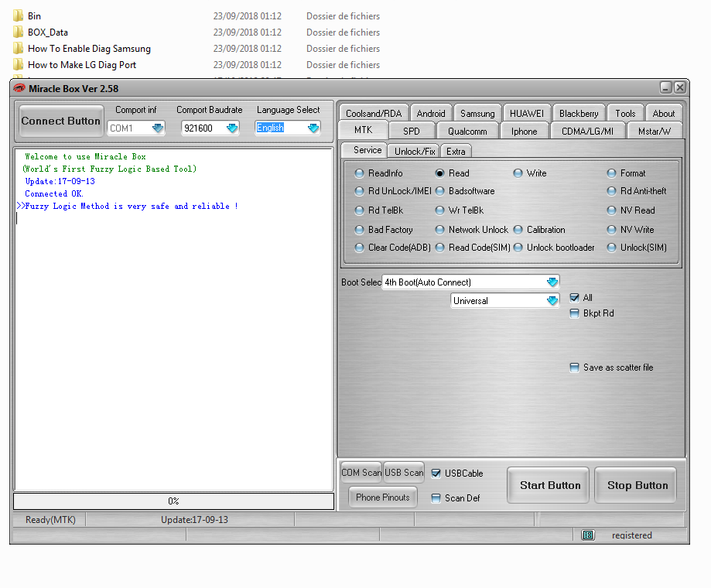This screenshot has height=588, width=711.
Task: Choose the Badsoftware radio option
Action: (439, 191)
